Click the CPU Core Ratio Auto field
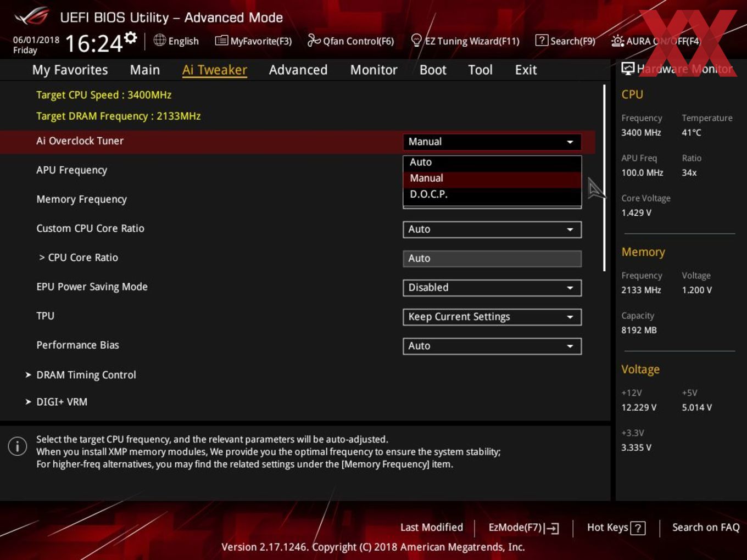Viewport: 747px width, 560px height. tap(492, 259)
